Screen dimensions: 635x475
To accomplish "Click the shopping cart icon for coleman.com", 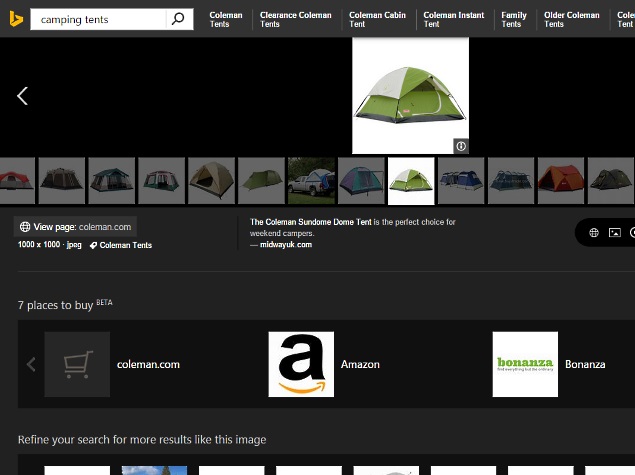I will 77,364.
